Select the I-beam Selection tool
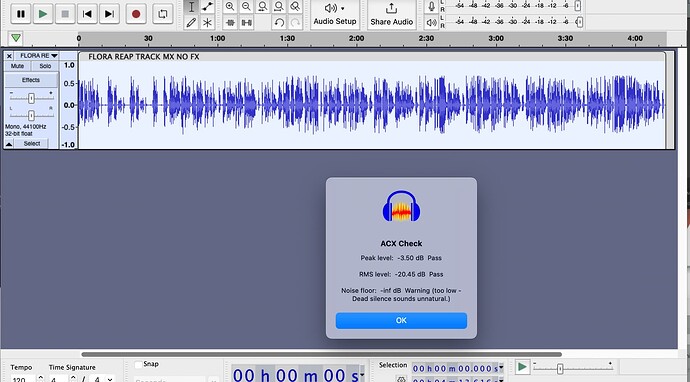The image size is (690, 382). coord(191,7)
